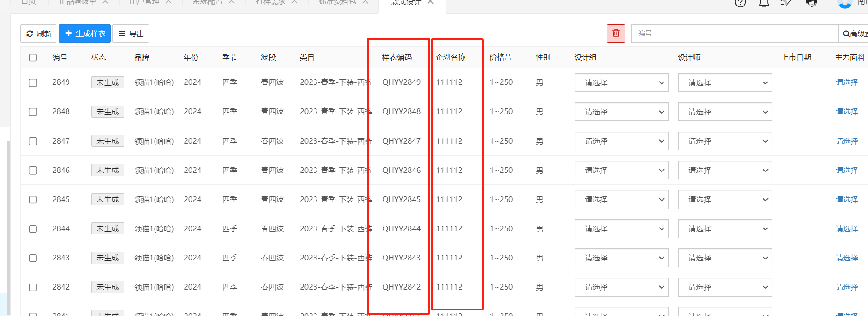Close the 系统配置 tab

pos(231,2)
